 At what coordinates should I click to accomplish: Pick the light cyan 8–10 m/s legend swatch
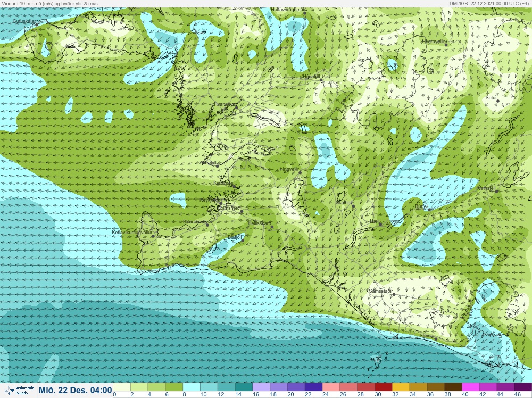coord(192,387)
